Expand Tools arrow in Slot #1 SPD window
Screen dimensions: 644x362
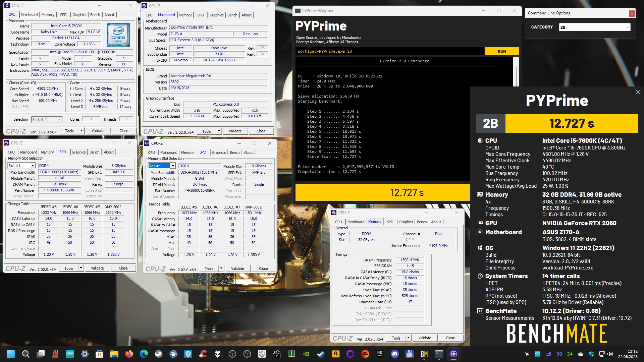point(81,268)
